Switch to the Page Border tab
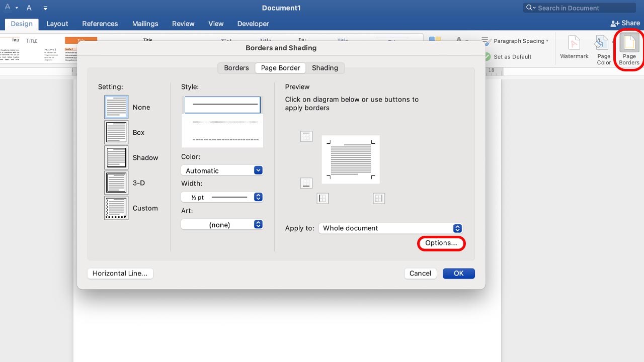The width and height of the screenshot is (644, 362). (x=281, y=68)
